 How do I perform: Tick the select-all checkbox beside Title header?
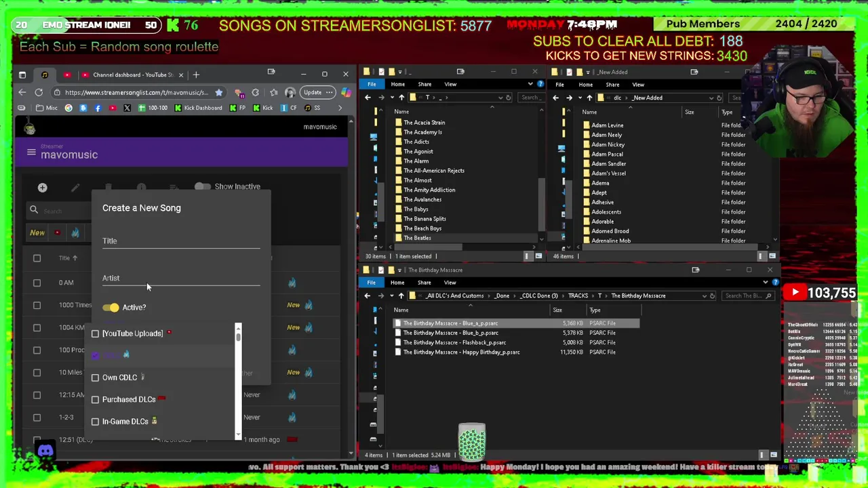pyautogui.click(x=37, y=258)
